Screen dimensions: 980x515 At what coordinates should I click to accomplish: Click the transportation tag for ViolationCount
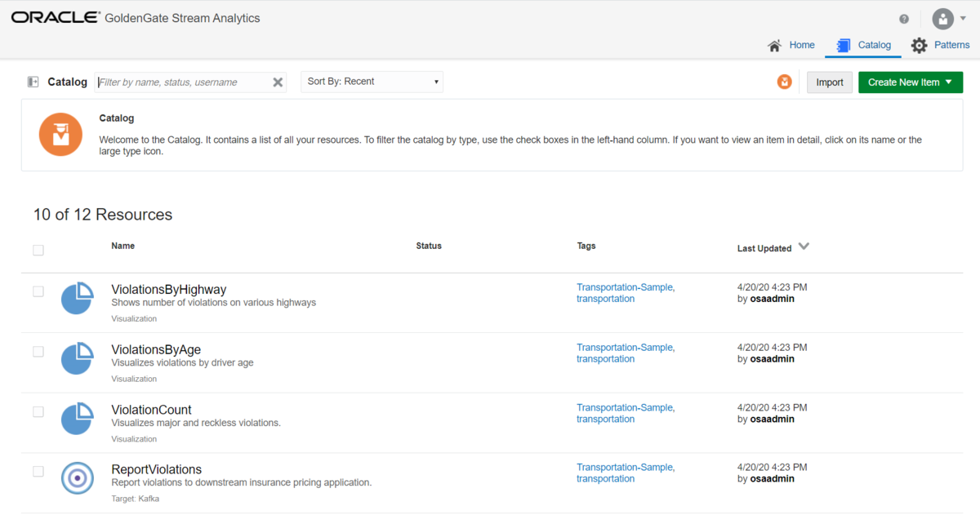point(605,420)
